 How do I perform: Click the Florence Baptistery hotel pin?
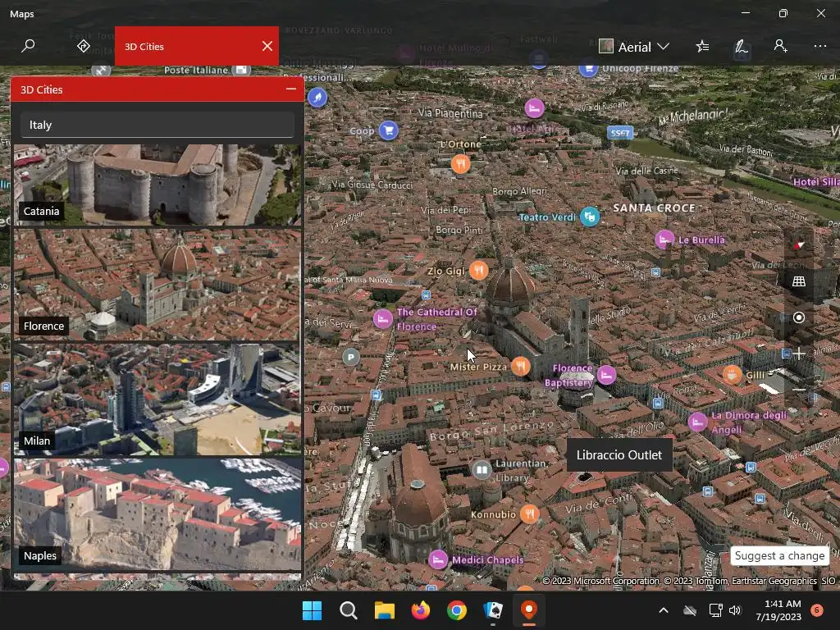[606, 374]
